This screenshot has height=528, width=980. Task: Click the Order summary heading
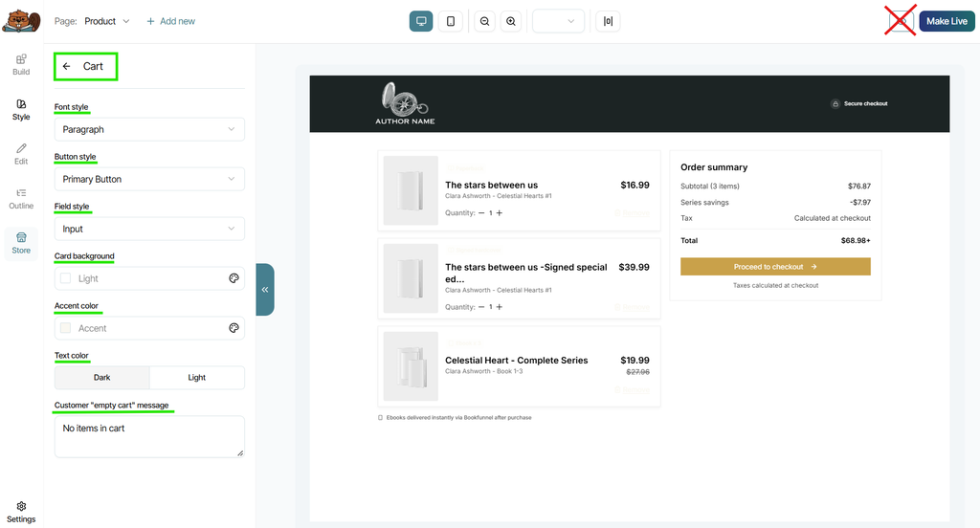pos(714,167)
